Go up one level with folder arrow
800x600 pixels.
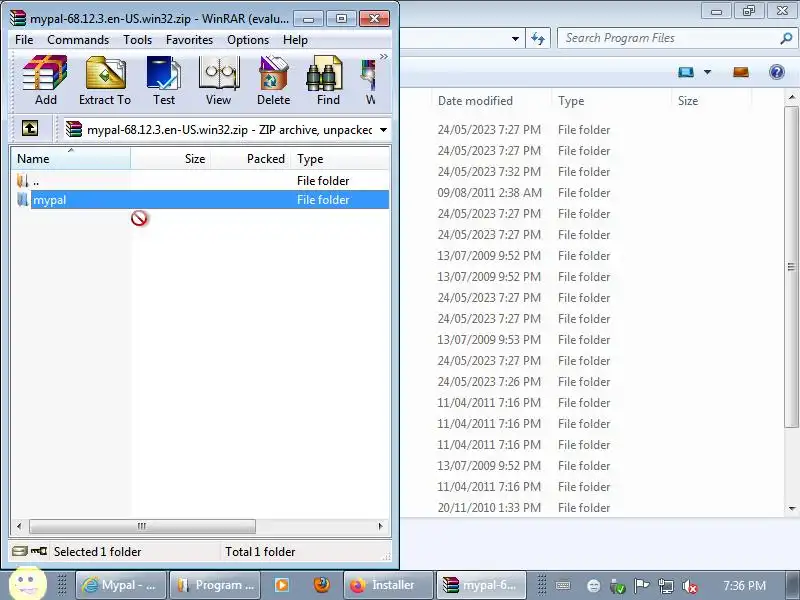pyautogui.click(x=30, y=128)
